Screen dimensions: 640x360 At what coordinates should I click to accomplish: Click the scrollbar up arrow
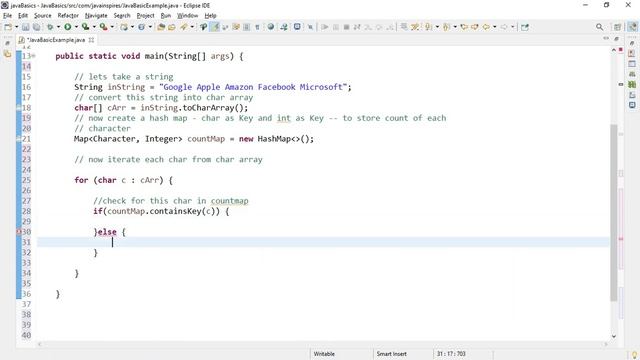coord(614,50)
